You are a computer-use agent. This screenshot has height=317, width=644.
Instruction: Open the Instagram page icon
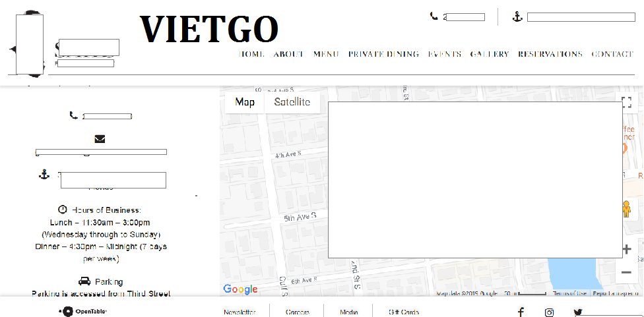pyautogui.click(x=549, y=312)
